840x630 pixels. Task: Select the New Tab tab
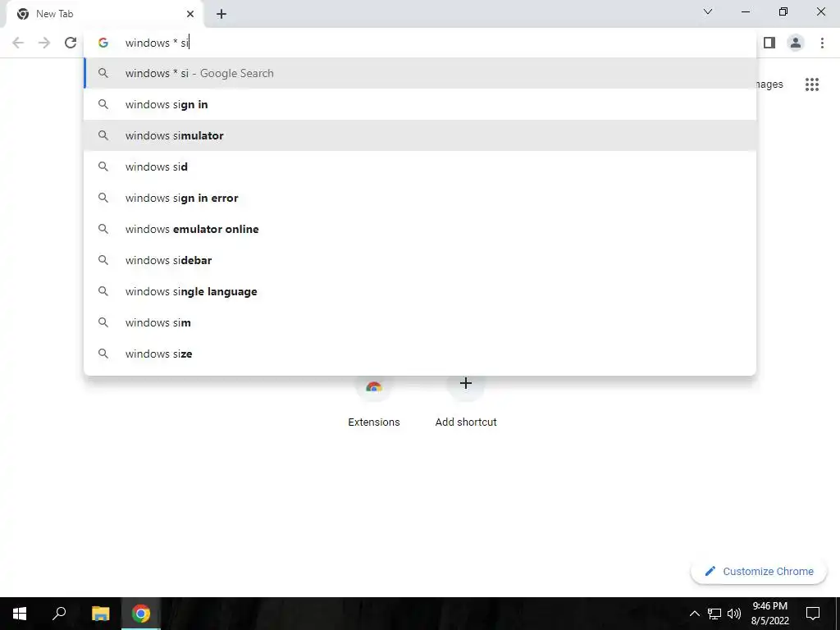tap(105, 14)
